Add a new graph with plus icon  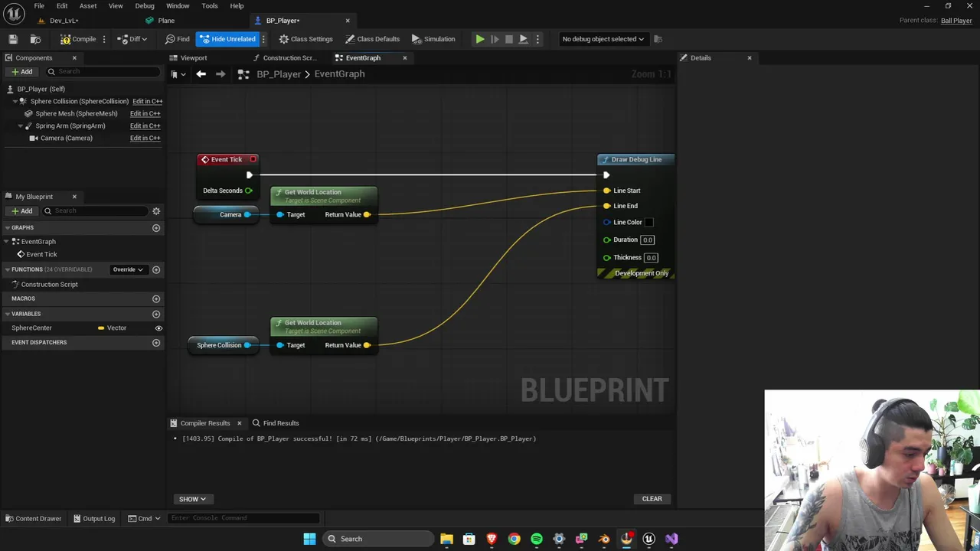tap(156, 228)
